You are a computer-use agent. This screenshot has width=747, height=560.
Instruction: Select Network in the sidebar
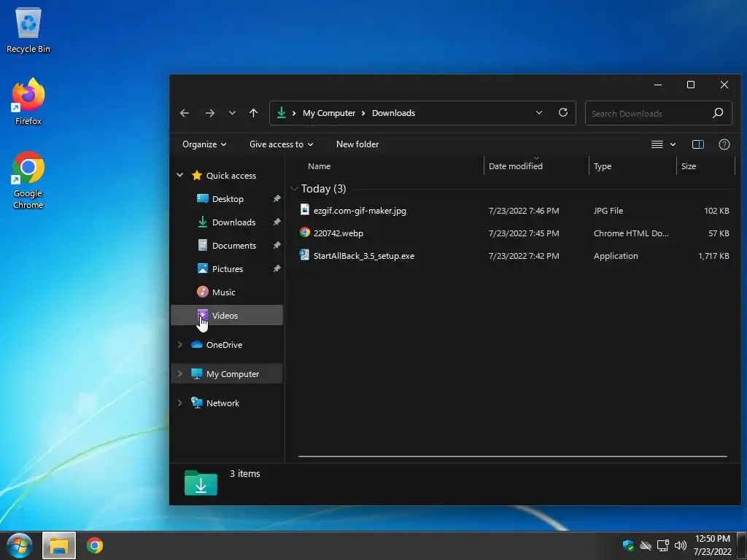(x=222, y=403)
